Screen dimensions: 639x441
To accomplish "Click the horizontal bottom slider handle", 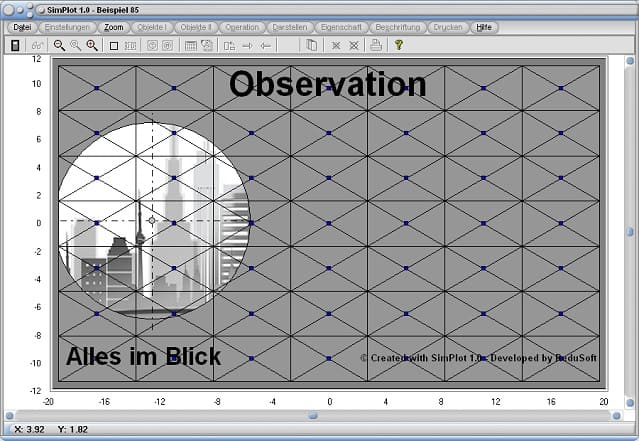I will tap(313, 415).
